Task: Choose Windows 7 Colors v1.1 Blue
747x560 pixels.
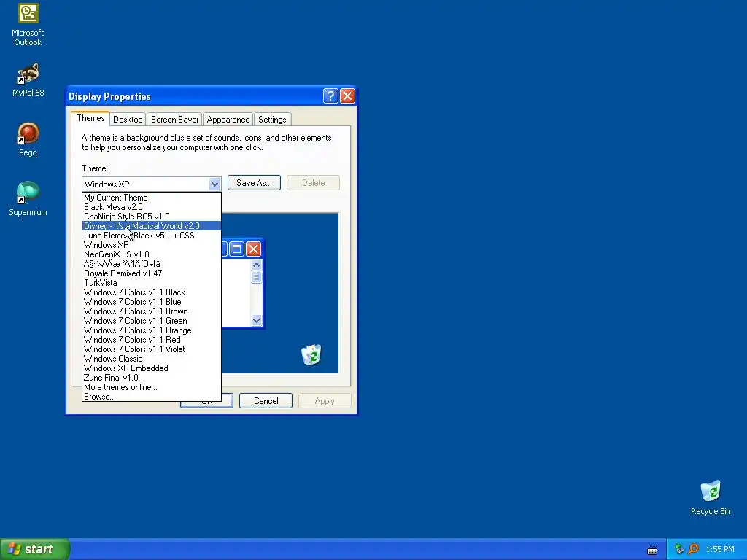Action: click(x=152, y=302)
